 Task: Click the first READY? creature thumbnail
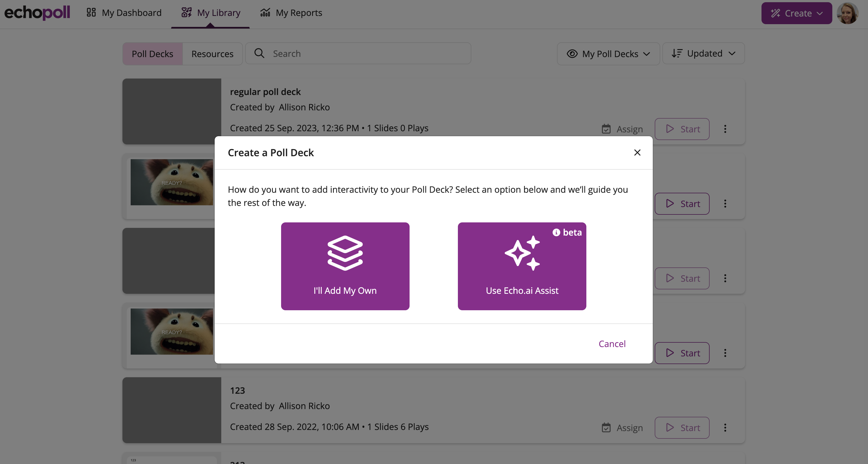[x=172, y=182]
